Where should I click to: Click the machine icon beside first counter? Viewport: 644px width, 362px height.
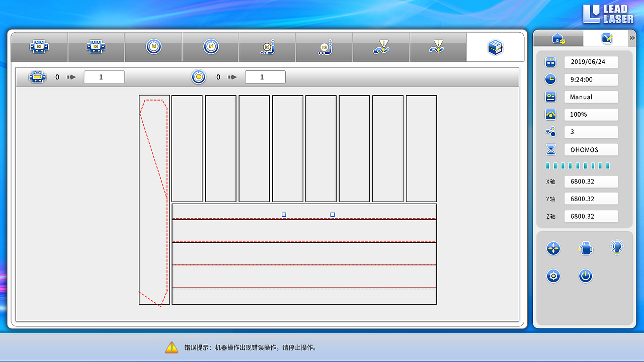coord(38,77)
